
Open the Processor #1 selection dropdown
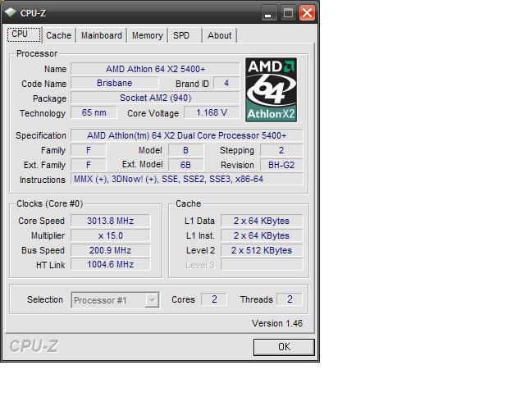pos(115,300)
